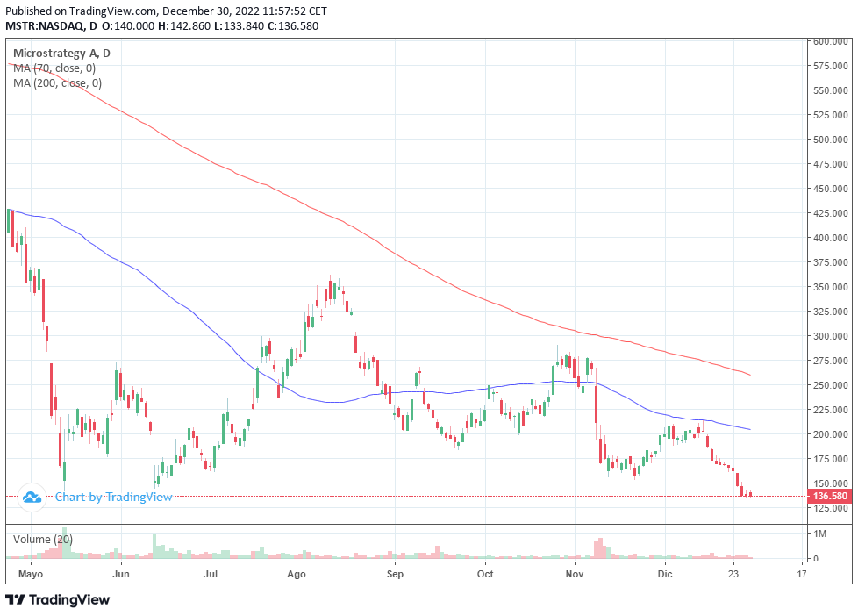Click the 575.000 price axis label
Screen dimensions: 858x616
831,66
